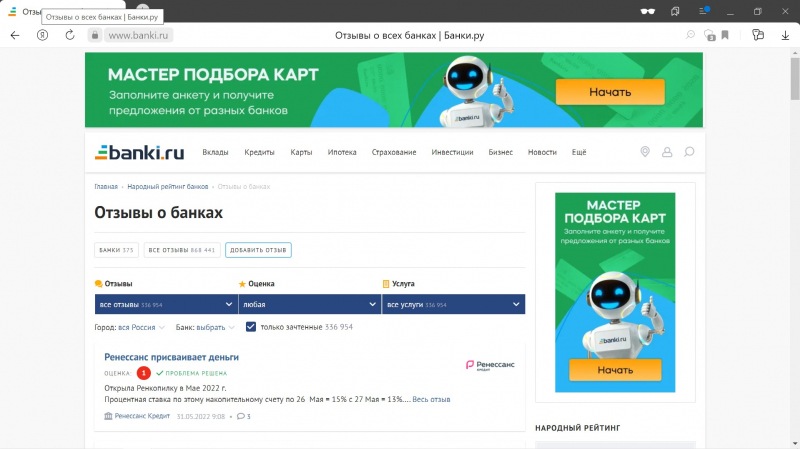
Task: Select the Отзывы о всех банках browser tab
Action: click(61, 11)
